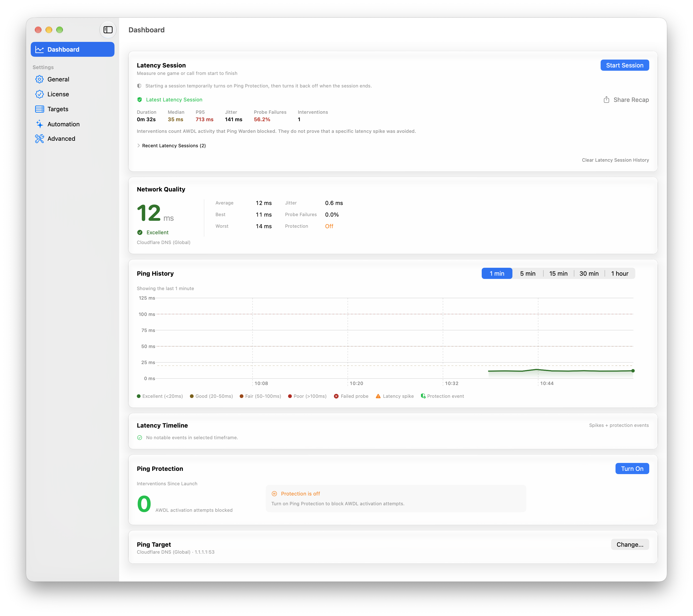Click the Excellent green checkmark icon

coord(140,233)
